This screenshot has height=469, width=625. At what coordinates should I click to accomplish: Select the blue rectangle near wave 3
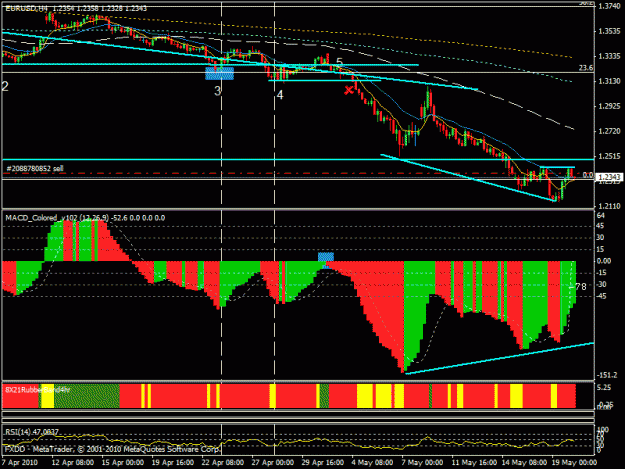(219, 73)
